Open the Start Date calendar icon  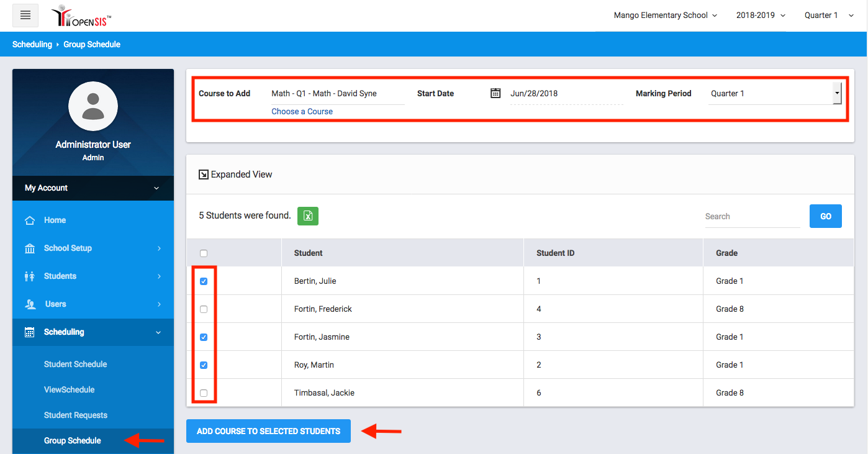click(495, 93)
